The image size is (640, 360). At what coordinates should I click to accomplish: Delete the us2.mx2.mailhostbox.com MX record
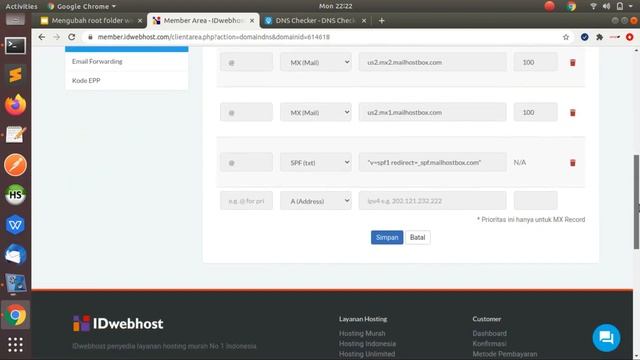point(572,62)
